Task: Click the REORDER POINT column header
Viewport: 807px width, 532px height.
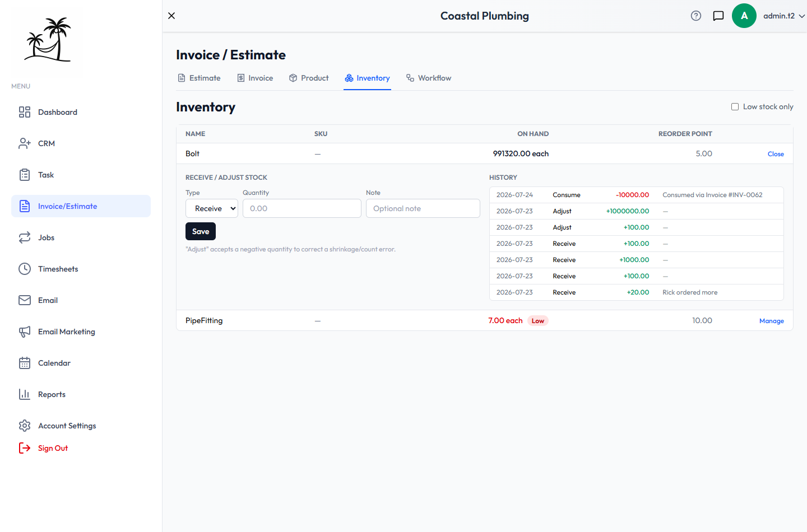Action: (685, 134)
